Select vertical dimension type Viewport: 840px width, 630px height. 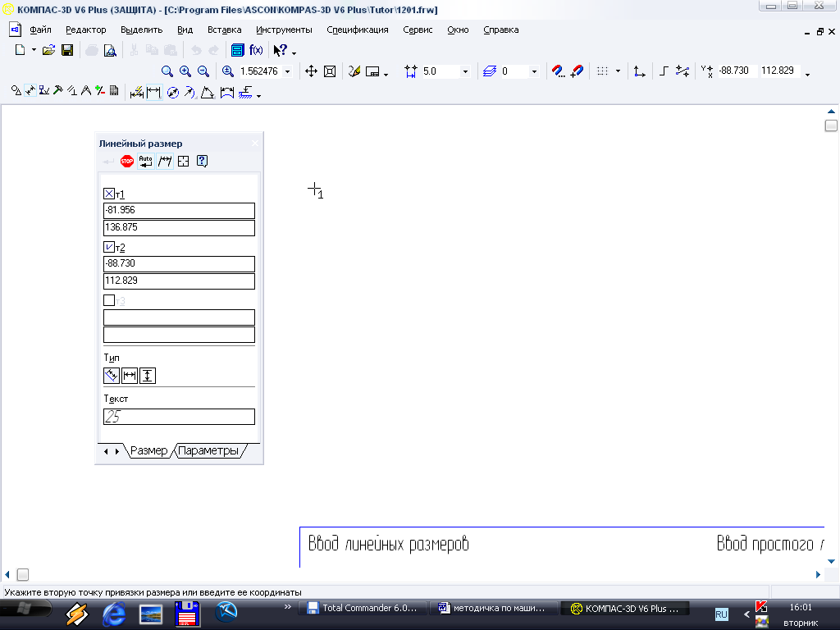coord(148,376)
